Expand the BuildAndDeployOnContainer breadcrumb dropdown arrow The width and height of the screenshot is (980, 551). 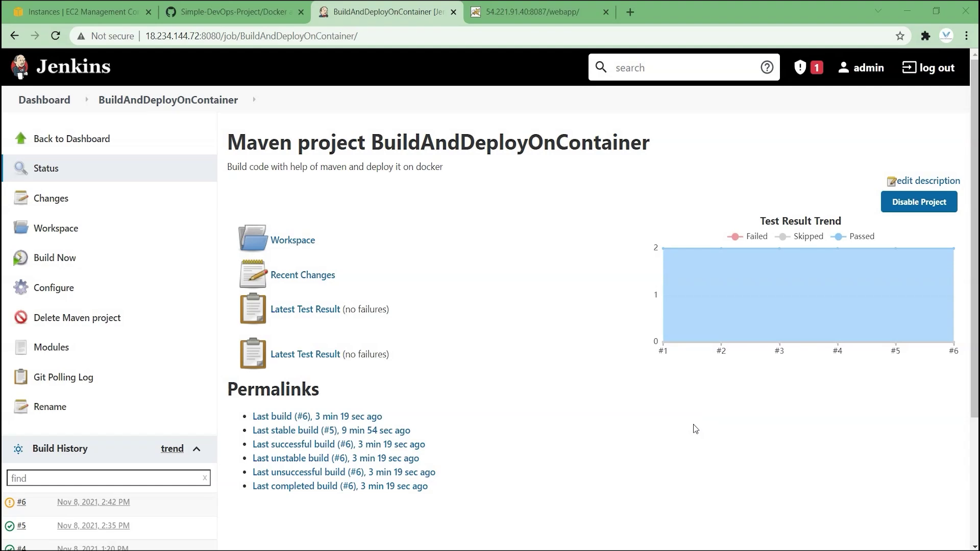(254, 99)
